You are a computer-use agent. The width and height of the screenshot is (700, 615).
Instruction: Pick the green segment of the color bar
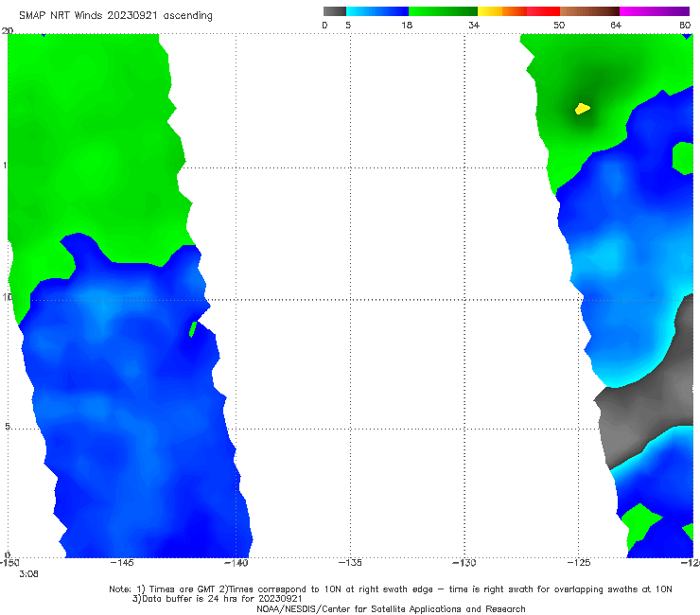(x=443, y=11)
